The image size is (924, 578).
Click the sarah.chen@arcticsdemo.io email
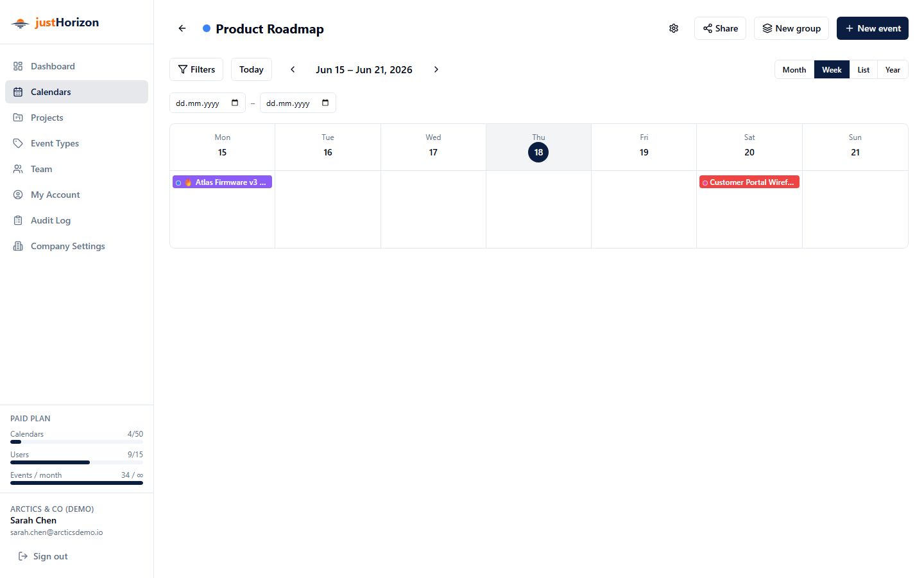pos(56,532)
